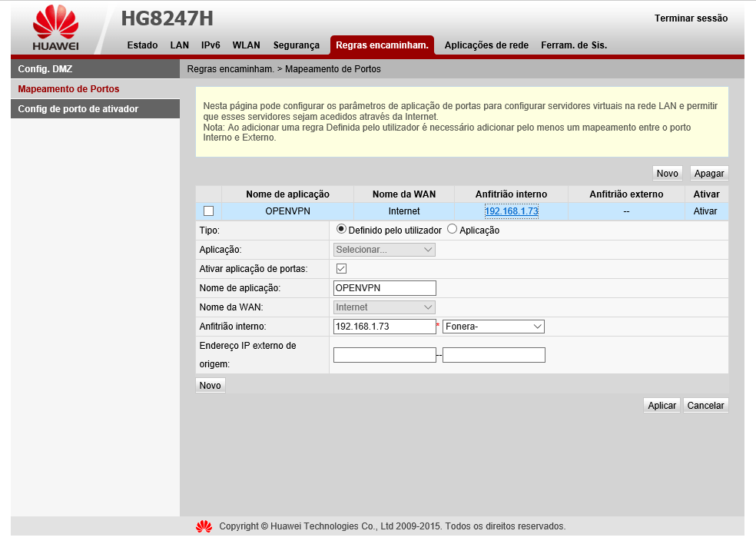Click the Aplicar button
This screenshot has width=756, height=554.
coord(661,406)
